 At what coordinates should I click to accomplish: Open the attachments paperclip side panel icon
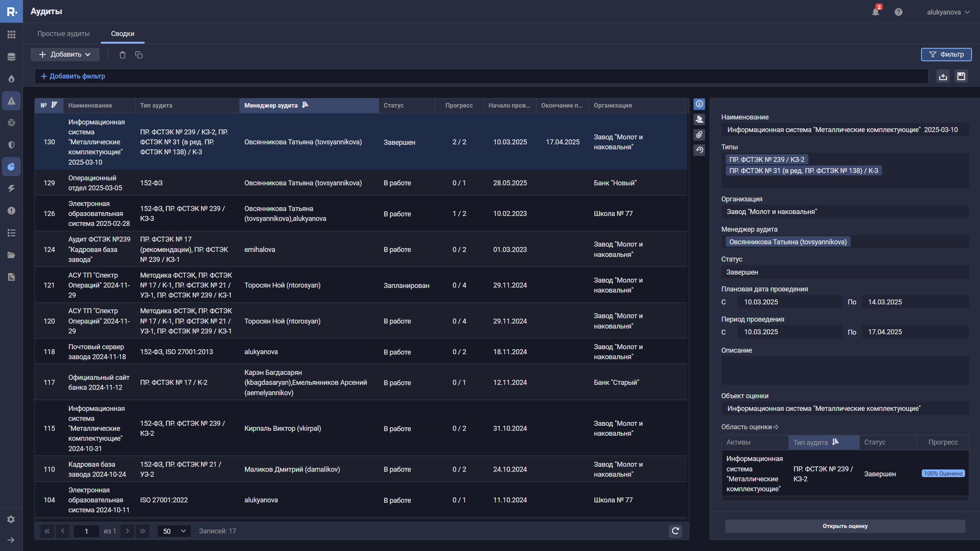coord(699,135)
